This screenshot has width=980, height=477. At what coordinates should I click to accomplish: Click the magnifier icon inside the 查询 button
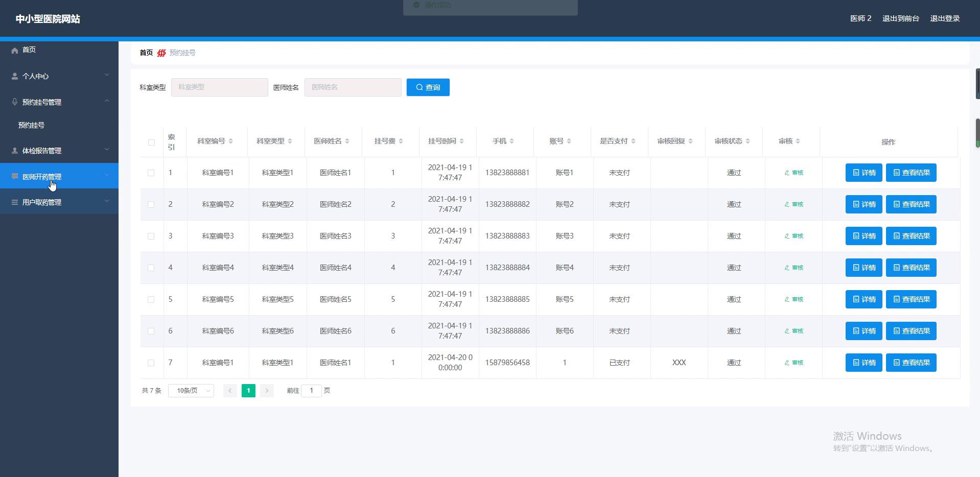pyautogui.click(x=419, y=87)
